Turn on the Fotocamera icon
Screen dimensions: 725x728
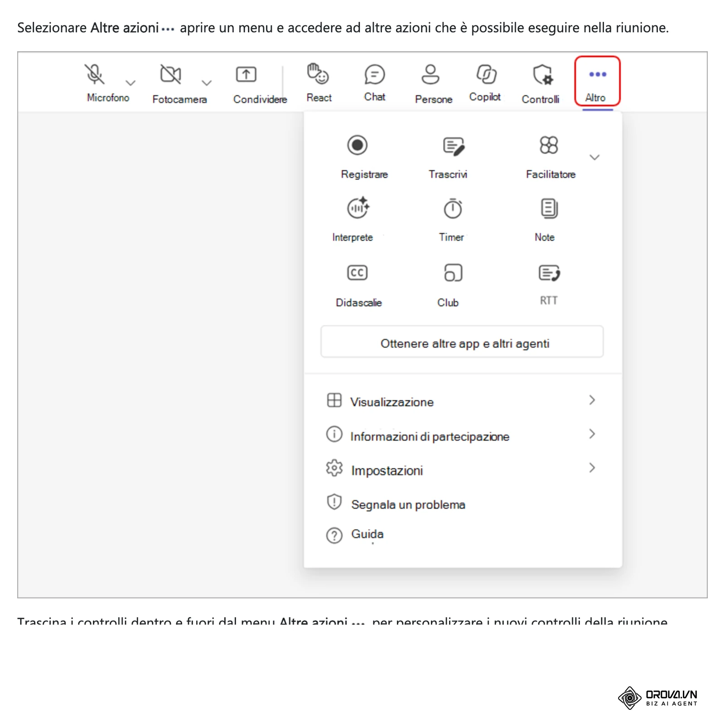pyautogui.click(x=170, y=74)
